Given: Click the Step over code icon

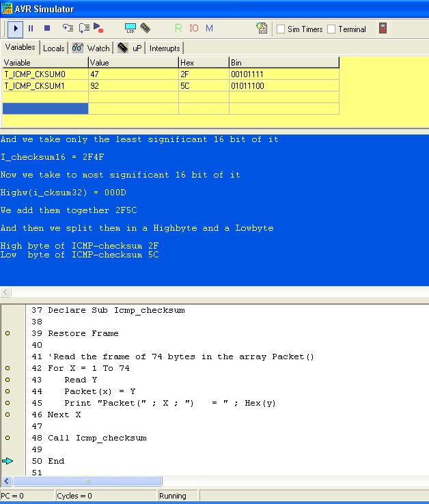Looking at the screenshot, I should (x=84, y=28).
